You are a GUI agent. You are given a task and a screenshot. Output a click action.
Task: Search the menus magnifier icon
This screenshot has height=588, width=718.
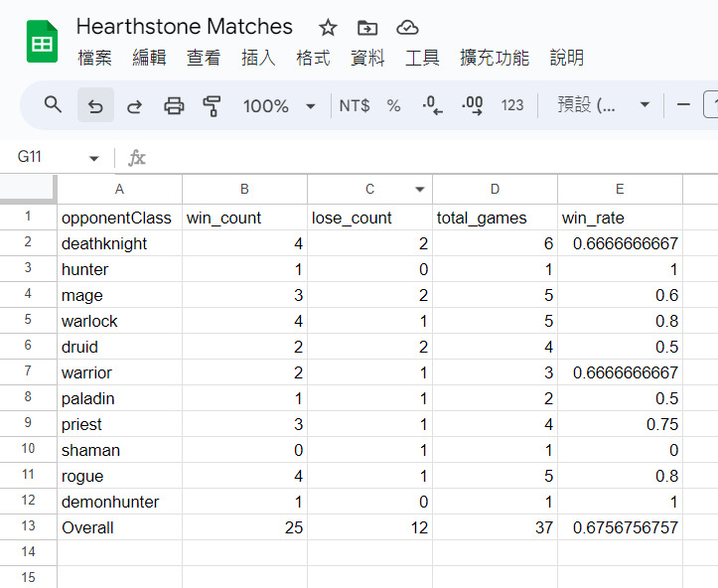[x=53, y=105]
